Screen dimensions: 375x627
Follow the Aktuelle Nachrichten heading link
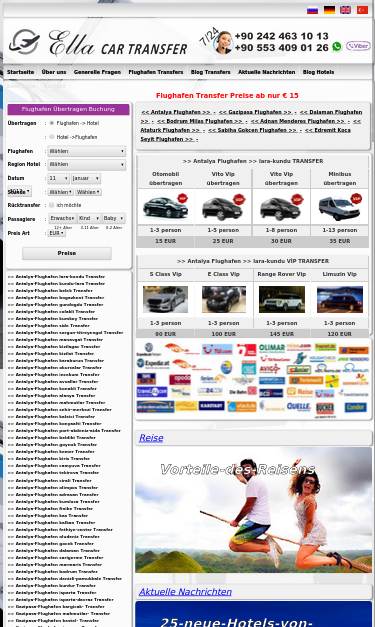[185, 592]
